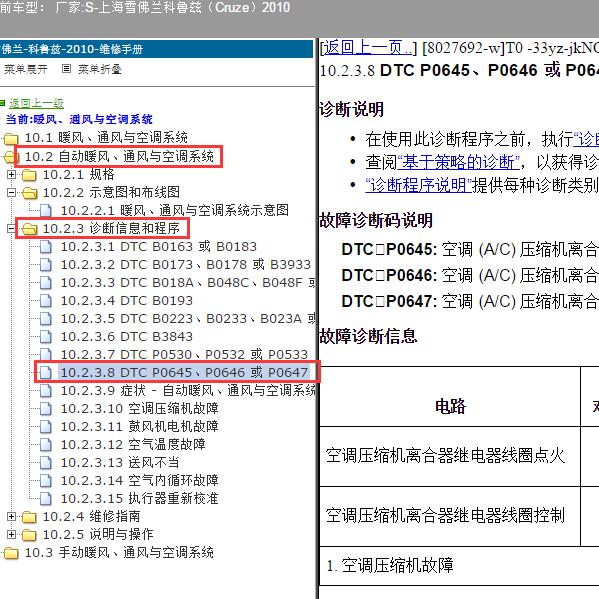Image resolution: width=599 pixels, height=599 pixels.
Task: Click page icon of 10.2.3.5 DTC B0223
Action: tap(46, 319)
